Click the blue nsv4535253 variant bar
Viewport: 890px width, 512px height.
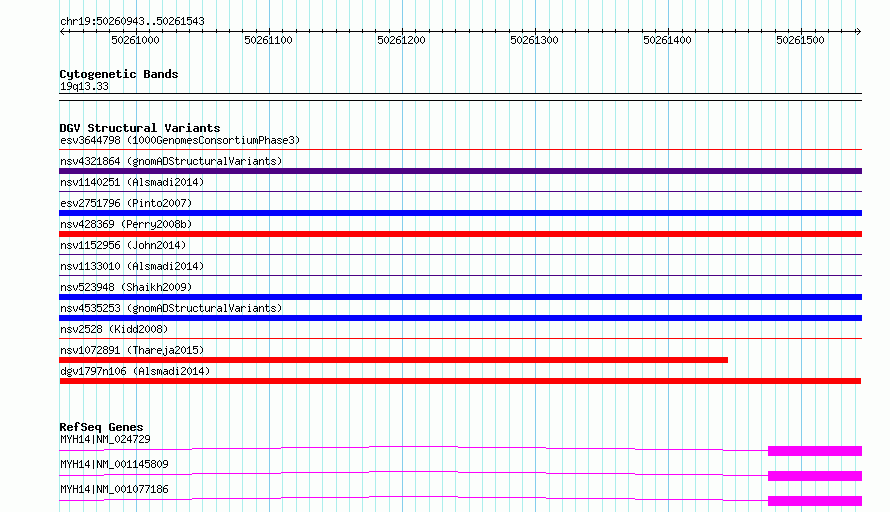460,318
